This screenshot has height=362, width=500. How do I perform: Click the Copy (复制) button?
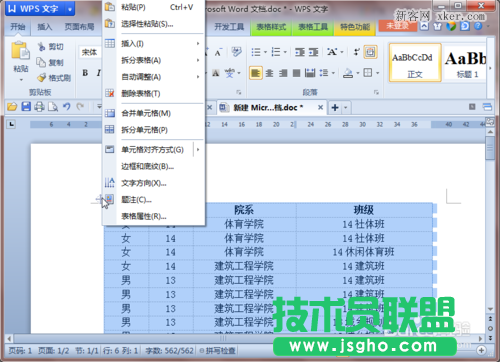50,62
